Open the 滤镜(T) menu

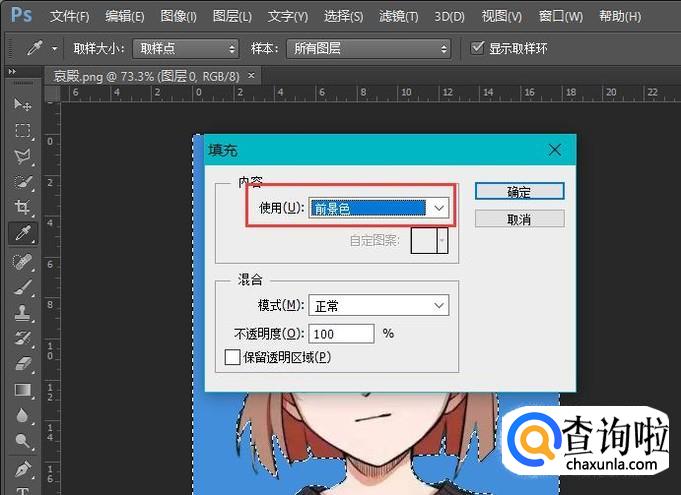399,16
